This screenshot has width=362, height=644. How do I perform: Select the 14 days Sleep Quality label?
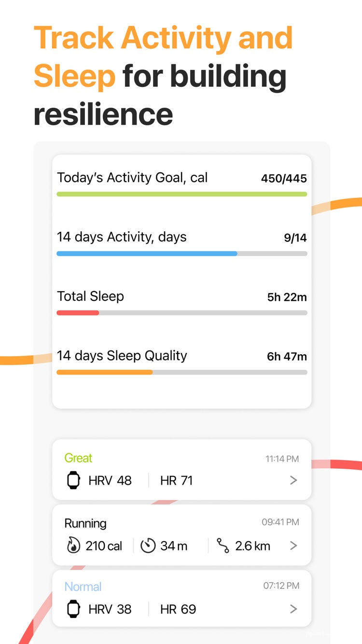pos(122,355)
